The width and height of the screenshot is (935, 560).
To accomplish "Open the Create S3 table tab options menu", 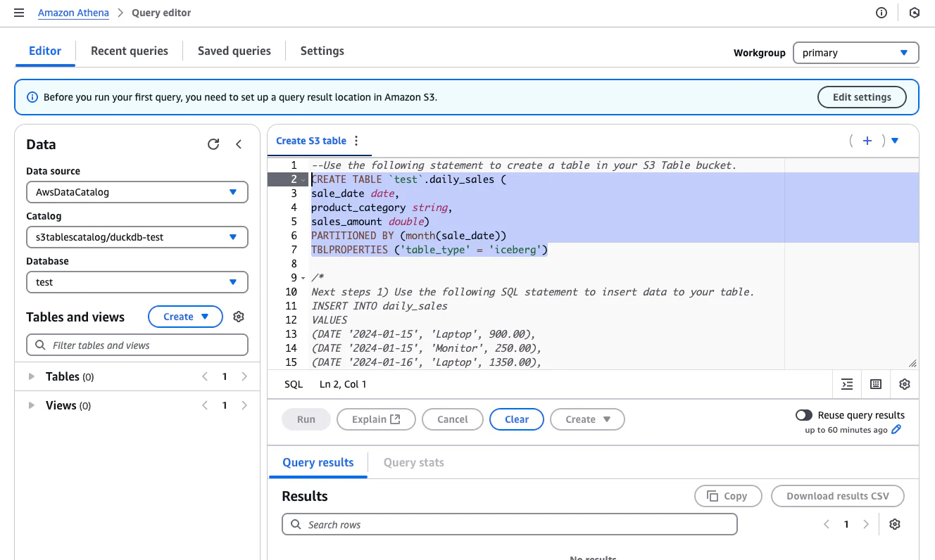I will [x=356, y=141].
